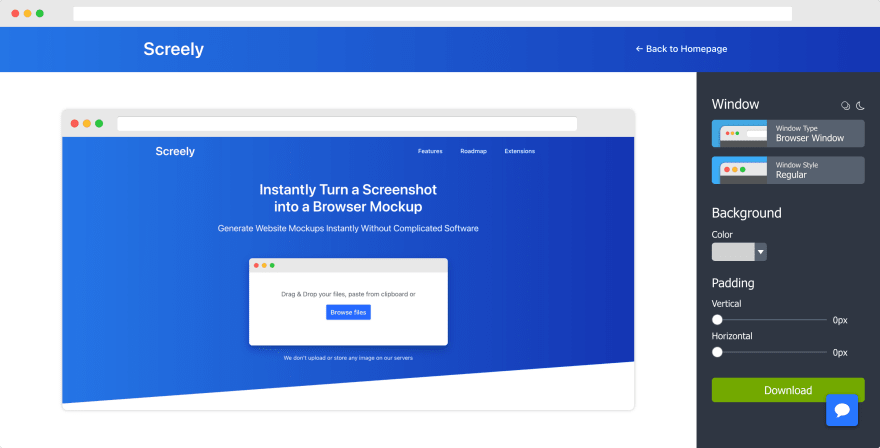
Task: Click the green Download button
Action: 788,390
